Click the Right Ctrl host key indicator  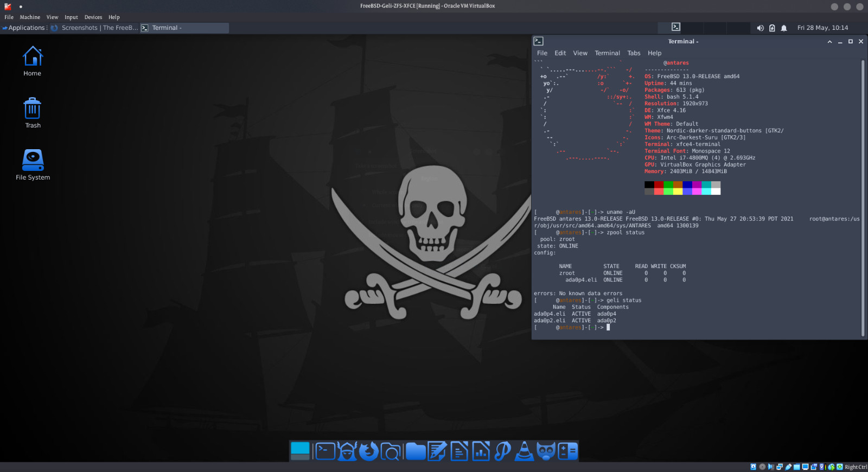point(856,467)
